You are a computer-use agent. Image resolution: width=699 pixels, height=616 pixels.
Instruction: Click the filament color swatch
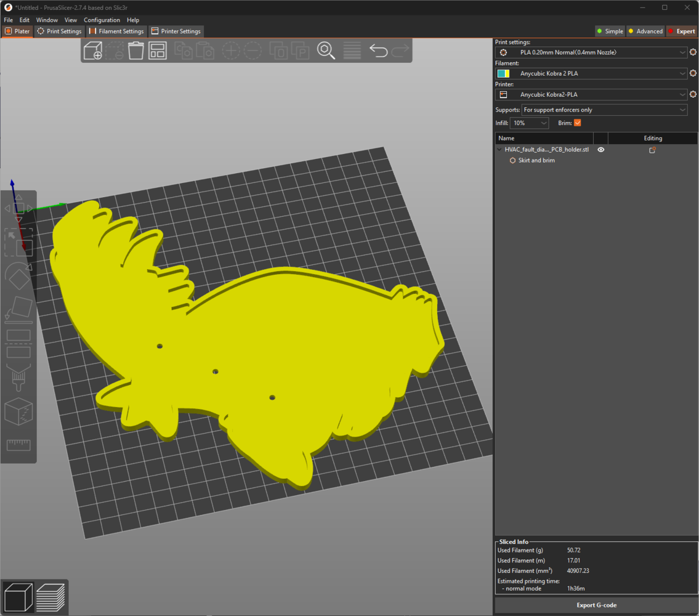click(x=503, y=74)
